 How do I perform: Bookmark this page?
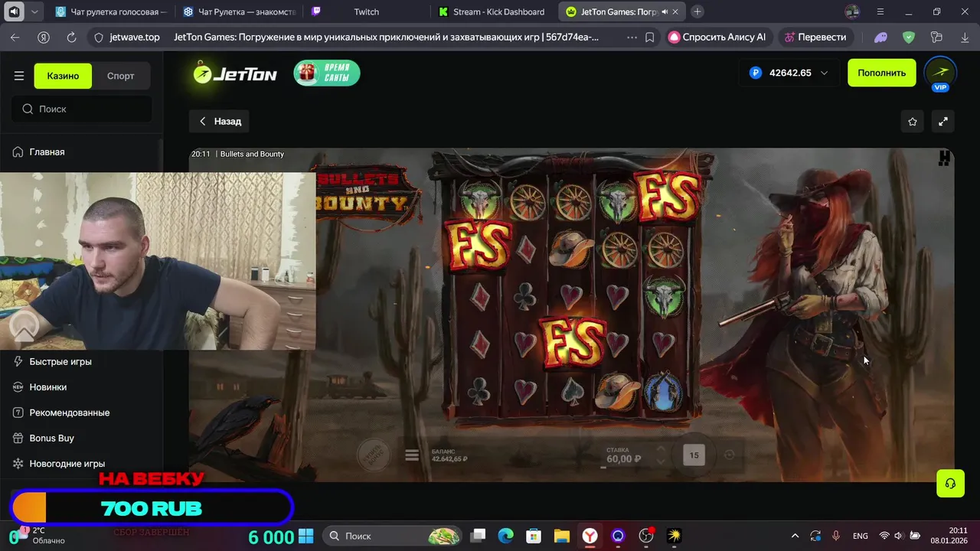click(649, 37)
